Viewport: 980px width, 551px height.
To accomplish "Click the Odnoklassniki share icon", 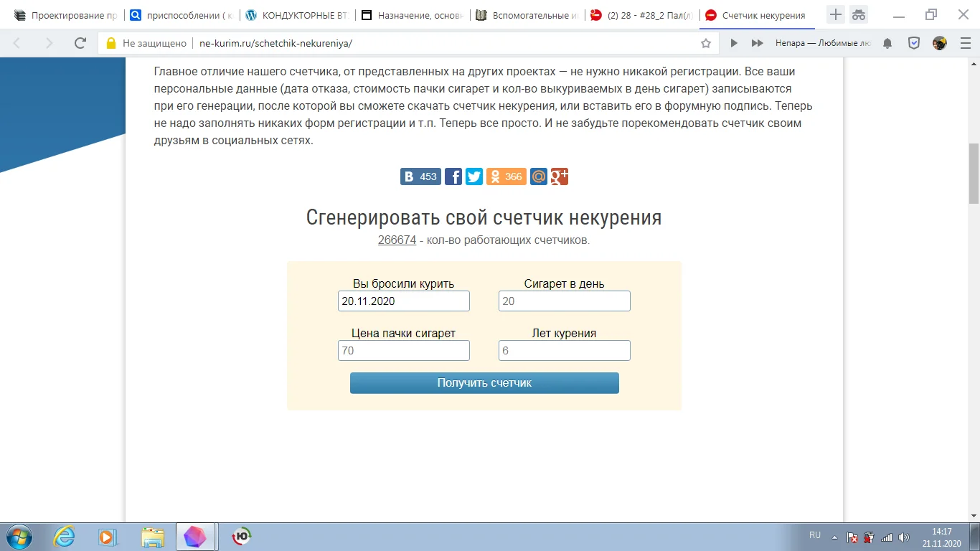I will point(506,176).
